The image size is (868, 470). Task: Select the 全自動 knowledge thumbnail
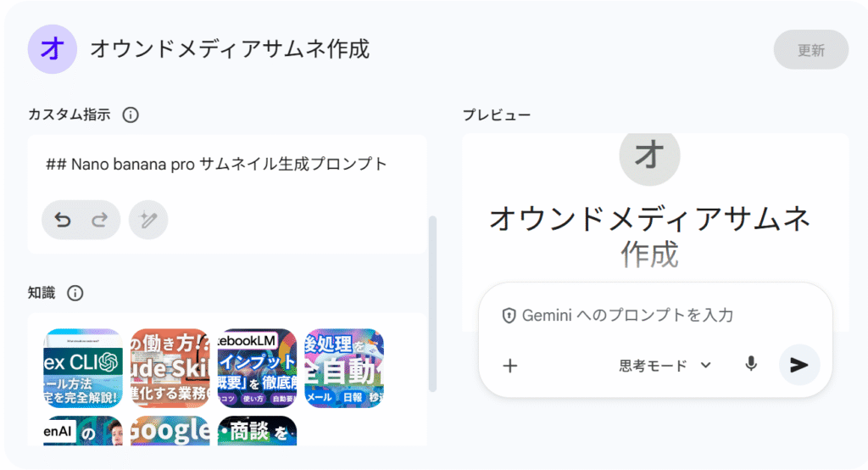[344, 368]
